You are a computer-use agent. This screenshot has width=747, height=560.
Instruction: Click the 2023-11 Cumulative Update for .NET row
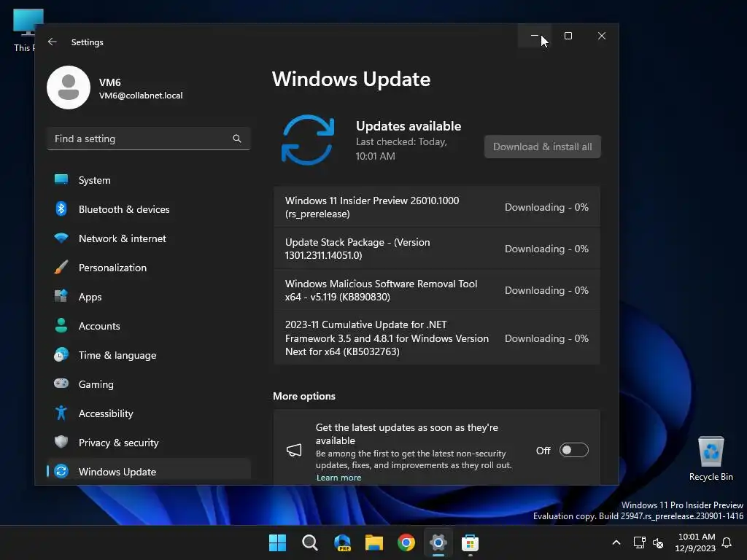(436, 338)
